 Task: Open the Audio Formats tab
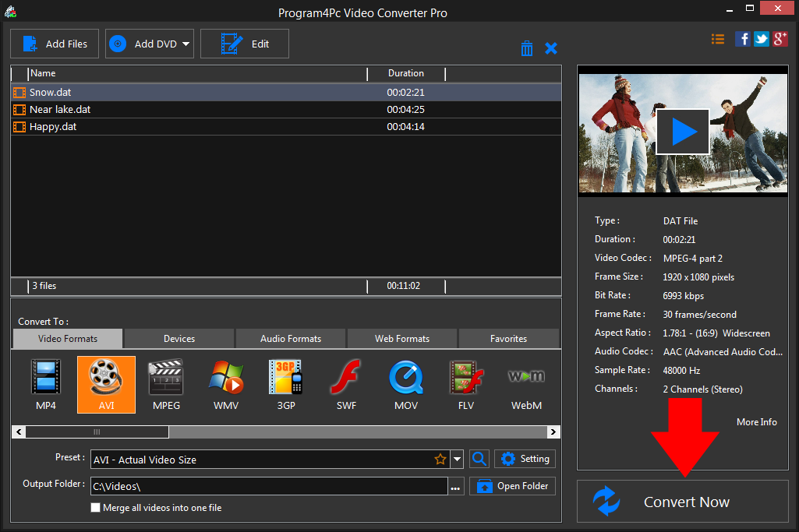coord(291,339)
